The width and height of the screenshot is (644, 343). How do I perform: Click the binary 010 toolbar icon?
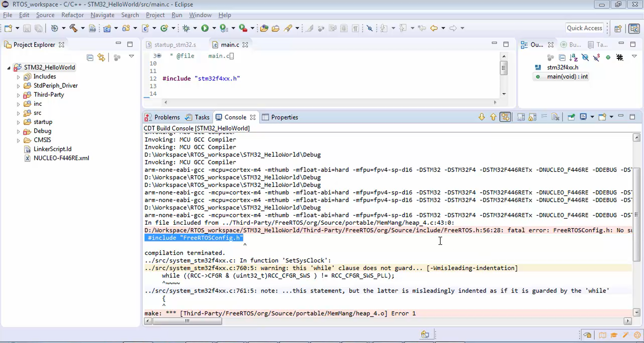93,28
